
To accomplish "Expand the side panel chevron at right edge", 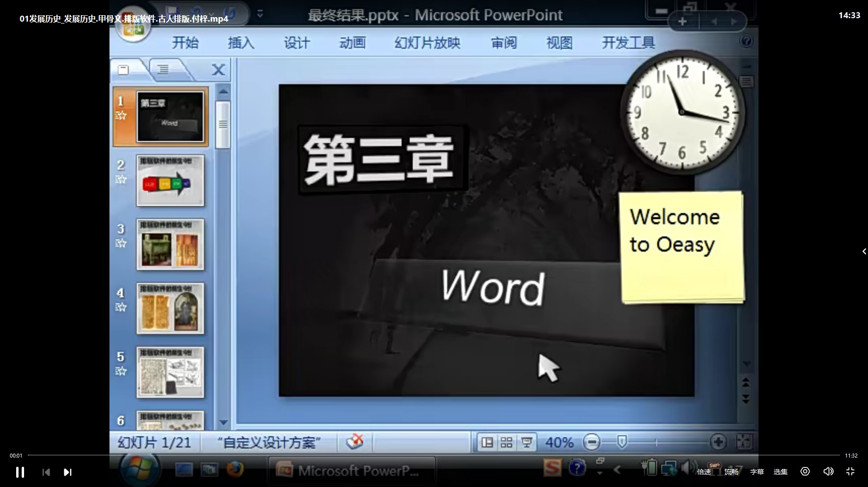I will 864,251.
